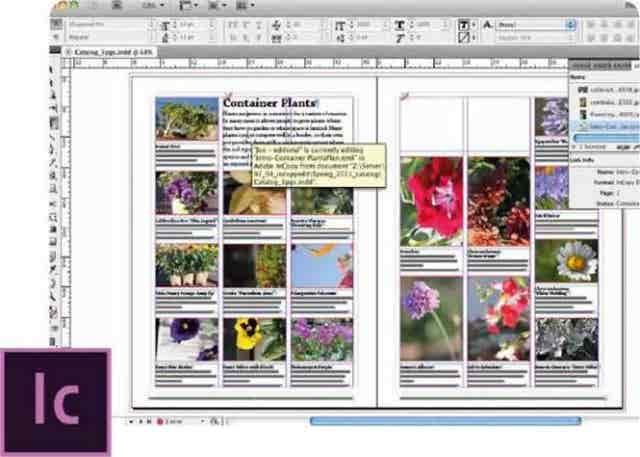
Task: Click the purple pansy image on left page
Action: point(186,339)
